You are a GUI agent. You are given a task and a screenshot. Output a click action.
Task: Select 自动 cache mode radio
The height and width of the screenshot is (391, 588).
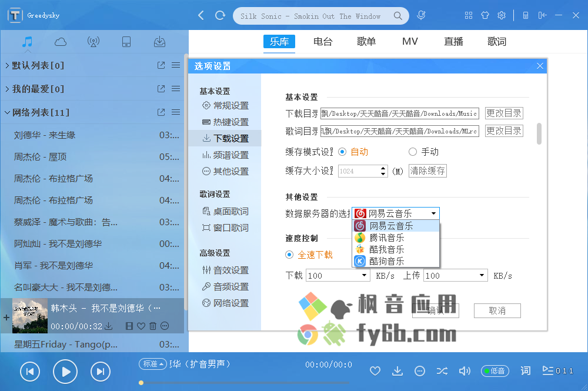[x=342, y=152]
